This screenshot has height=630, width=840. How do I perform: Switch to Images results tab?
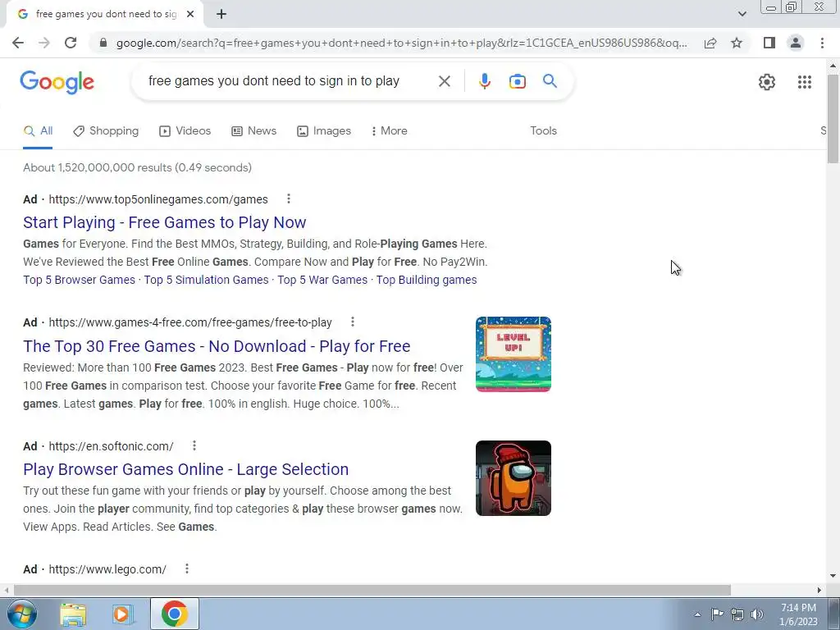[324, 131]
